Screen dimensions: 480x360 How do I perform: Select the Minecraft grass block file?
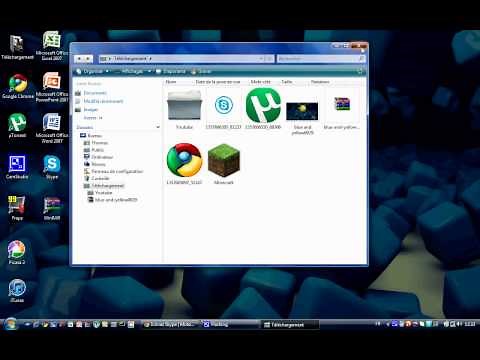(224, 164)
